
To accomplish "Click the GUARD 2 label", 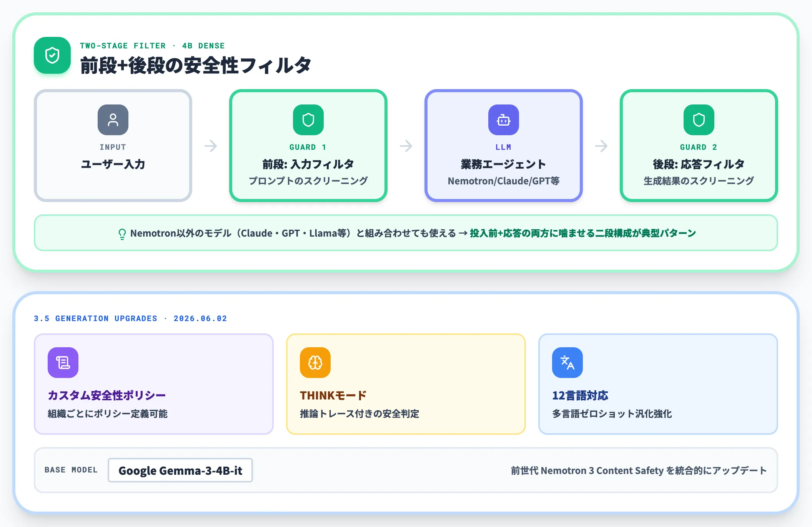I will click(x=699, y=147).
